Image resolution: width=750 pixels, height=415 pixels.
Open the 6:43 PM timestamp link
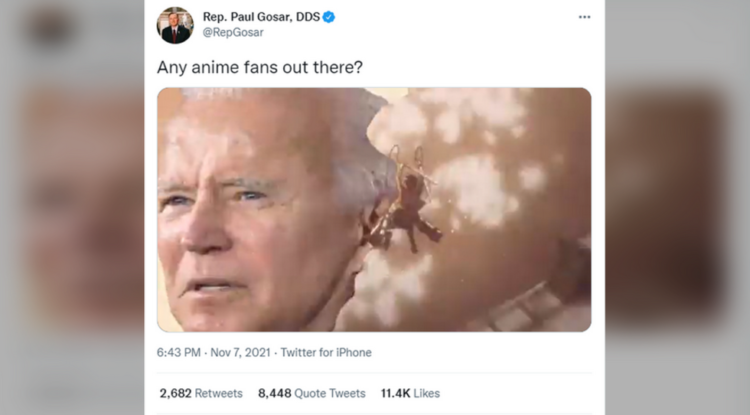point(178,353)
